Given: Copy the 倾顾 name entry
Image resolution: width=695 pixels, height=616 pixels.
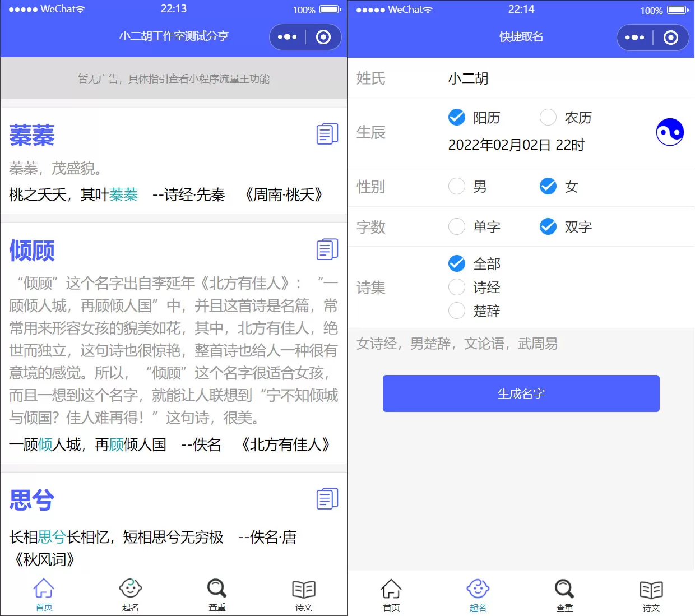Looking at the screenshot, I should (327, 249).
